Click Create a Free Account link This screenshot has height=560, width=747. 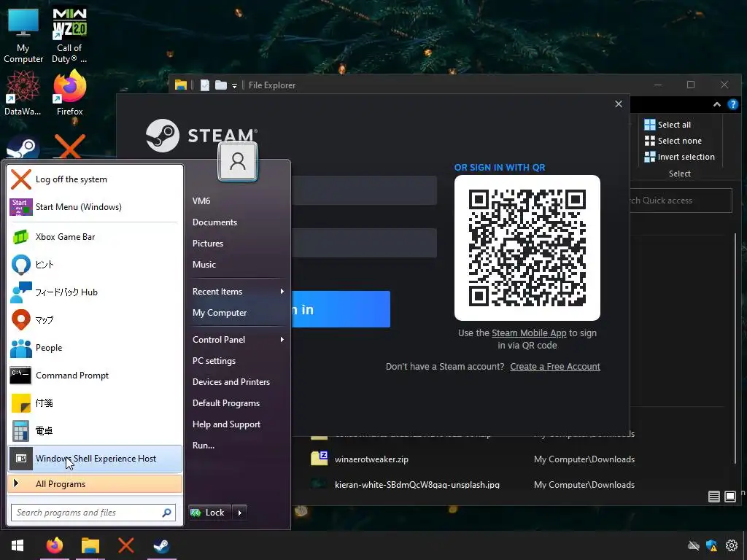point(555,367)
